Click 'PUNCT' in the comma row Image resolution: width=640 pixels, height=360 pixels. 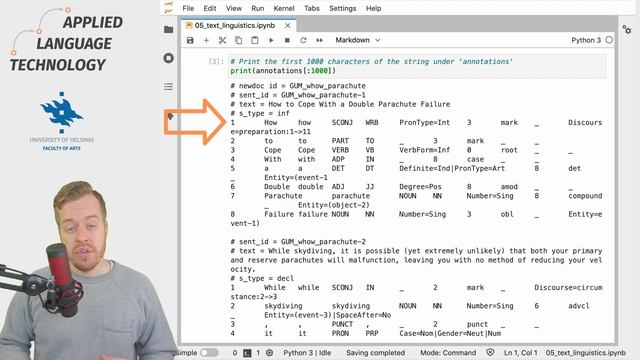[342, 324]
